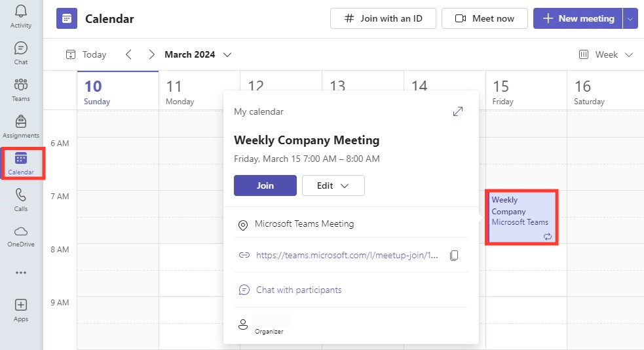Open the Apps plus icon

[20, 305]
